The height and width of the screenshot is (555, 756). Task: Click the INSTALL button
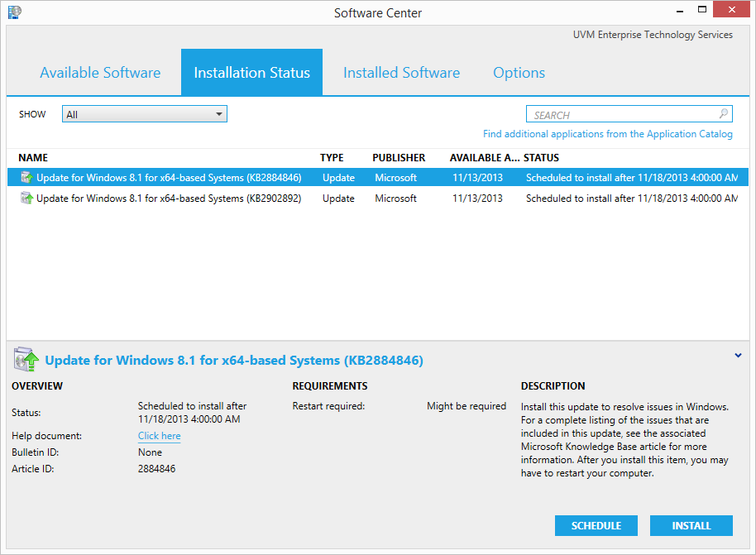point(691,525)
